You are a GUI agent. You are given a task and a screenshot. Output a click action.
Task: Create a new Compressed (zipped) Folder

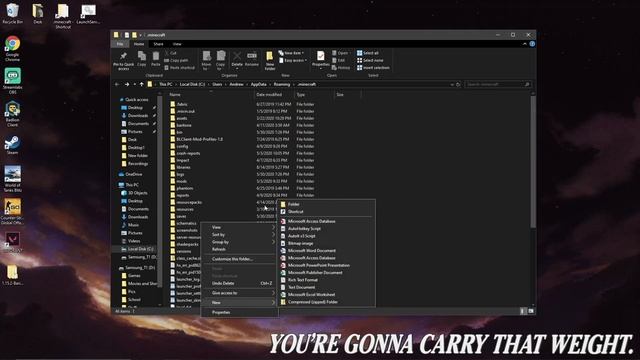[x=326, y=302]
